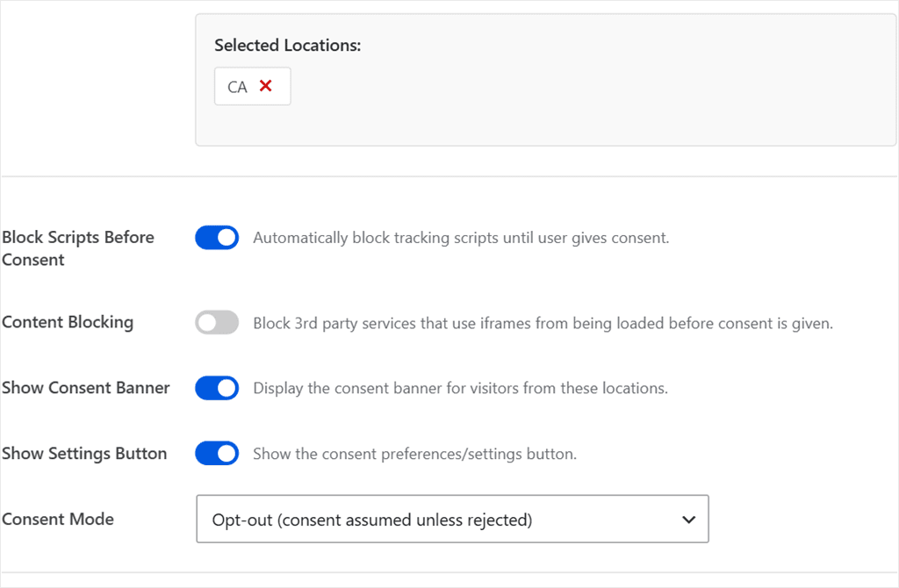The image size is (899, 588).
Task: Select the Opt-out consent assumed value text
Action: [x=372, y=520]
